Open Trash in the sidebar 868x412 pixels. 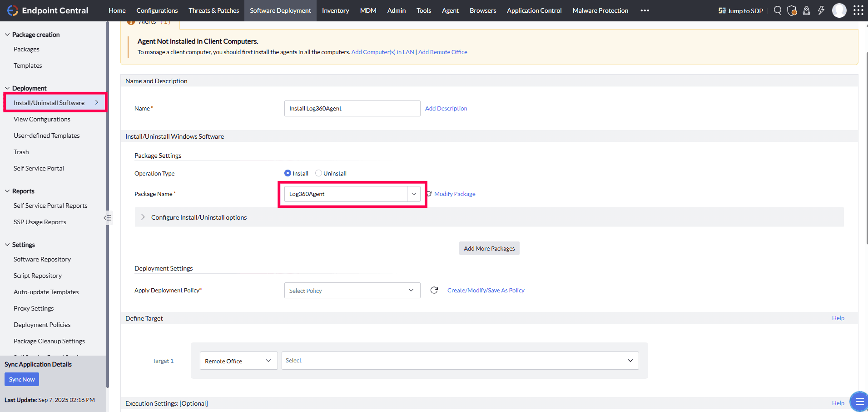tap(21, 152)
